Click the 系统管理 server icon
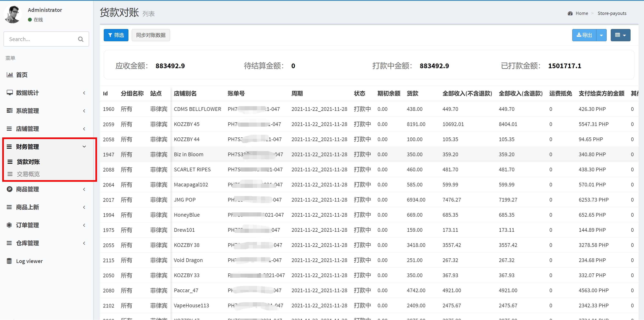Image resolution: width=644 pixels, height=320 pixels. pyautogui.click(x=10, y=111)
